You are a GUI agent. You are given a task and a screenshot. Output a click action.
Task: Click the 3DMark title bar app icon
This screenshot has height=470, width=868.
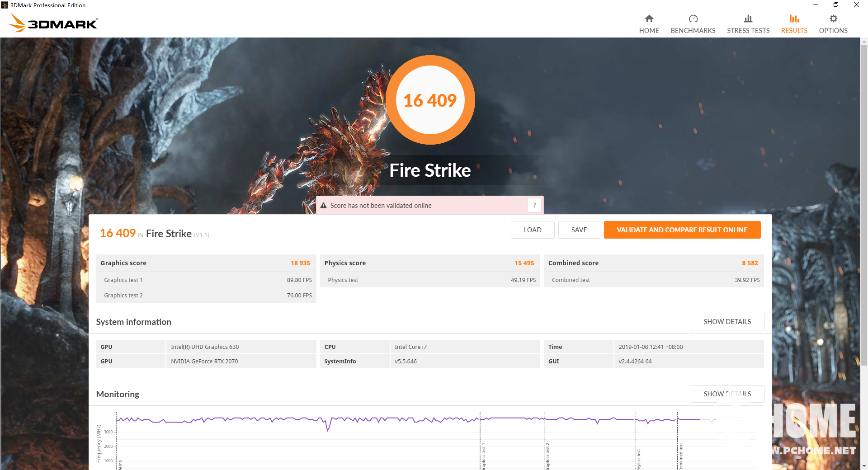(5, 5)
